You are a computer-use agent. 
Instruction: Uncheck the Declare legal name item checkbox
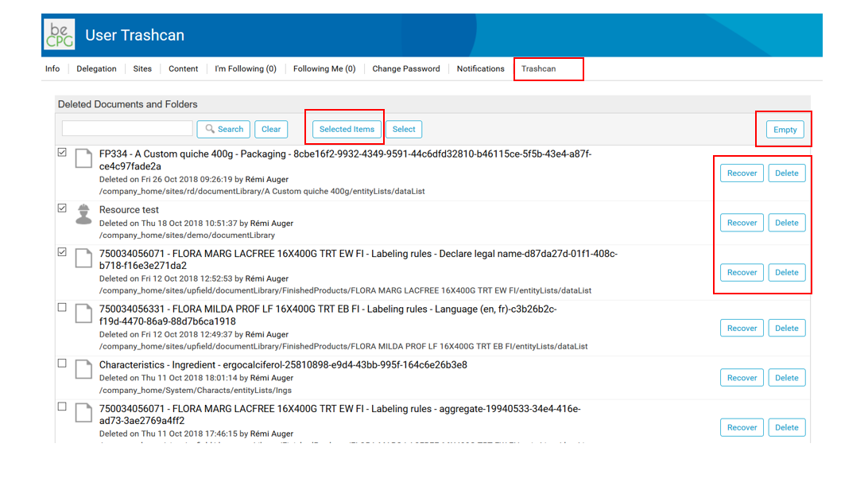pos(62,252)
